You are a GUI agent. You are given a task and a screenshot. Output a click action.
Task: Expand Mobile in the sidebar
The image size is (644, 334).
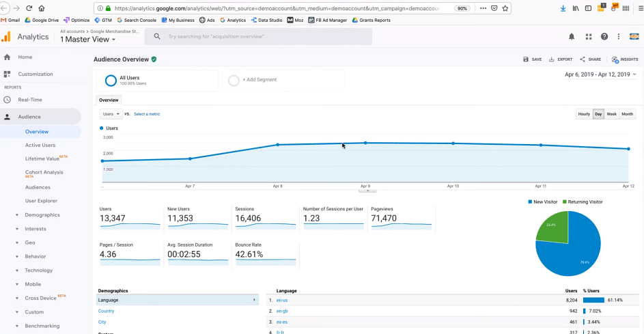(x=33, y=284)
